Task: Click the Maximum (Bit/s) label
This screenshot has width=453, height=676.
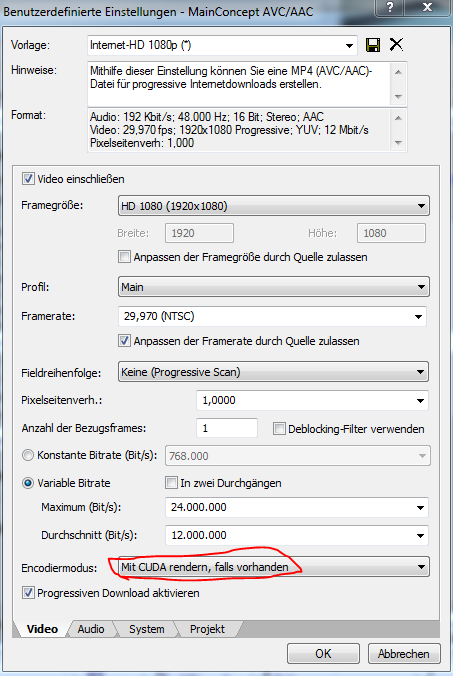Action: (x=81, y=507)
